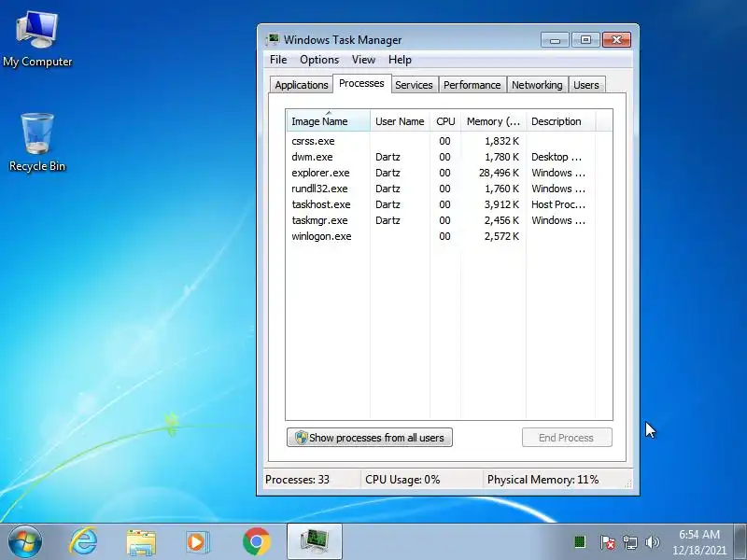This screenshot has height=560, width=747.
Task: Open Windows Explorer folder taskbar icon
Action: (x=141, y=542)
